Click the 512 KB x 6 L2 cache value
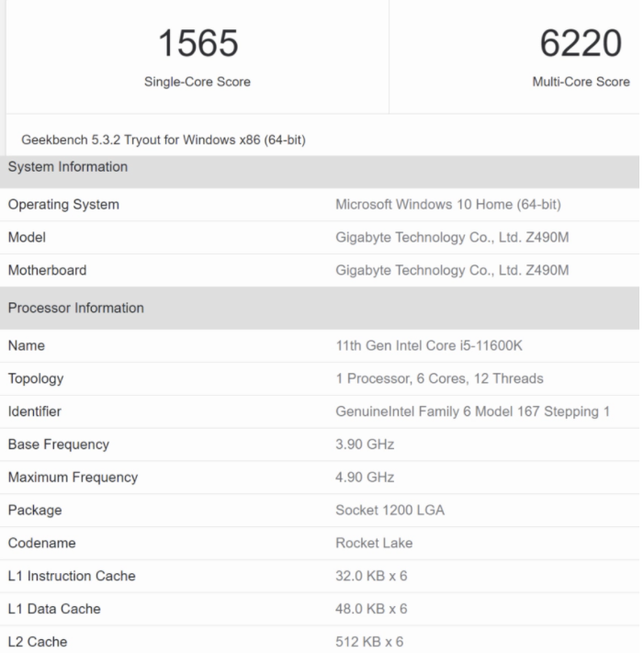The width and height of the screenshot is (644, 653). 370,641
